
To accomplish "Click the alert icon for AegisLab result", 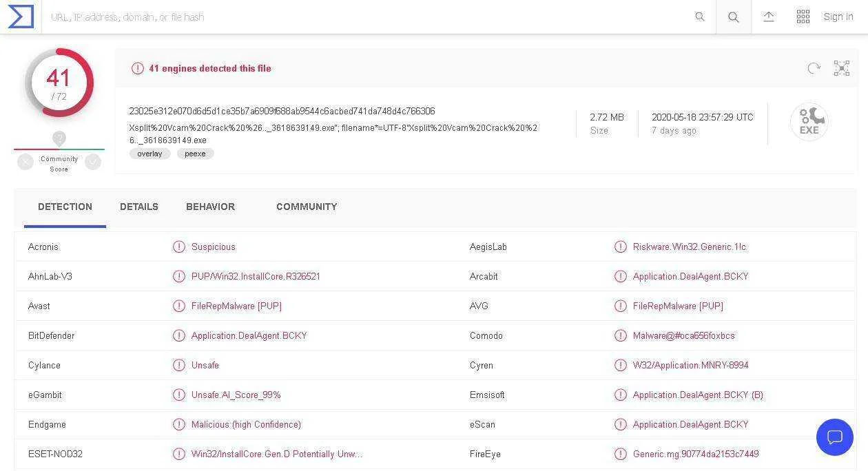I will click(x=621, y=247).
